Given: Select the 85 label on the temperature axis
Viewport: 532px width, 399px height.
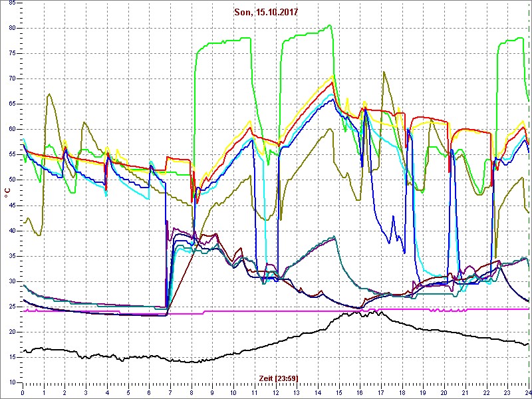Looking at the screenshot, I should (x=12, y=3).
